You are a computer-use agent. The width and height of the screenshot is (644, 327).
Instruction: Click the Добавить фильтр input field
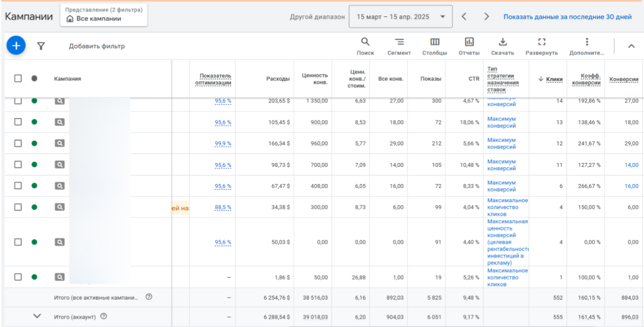point(97,46)
